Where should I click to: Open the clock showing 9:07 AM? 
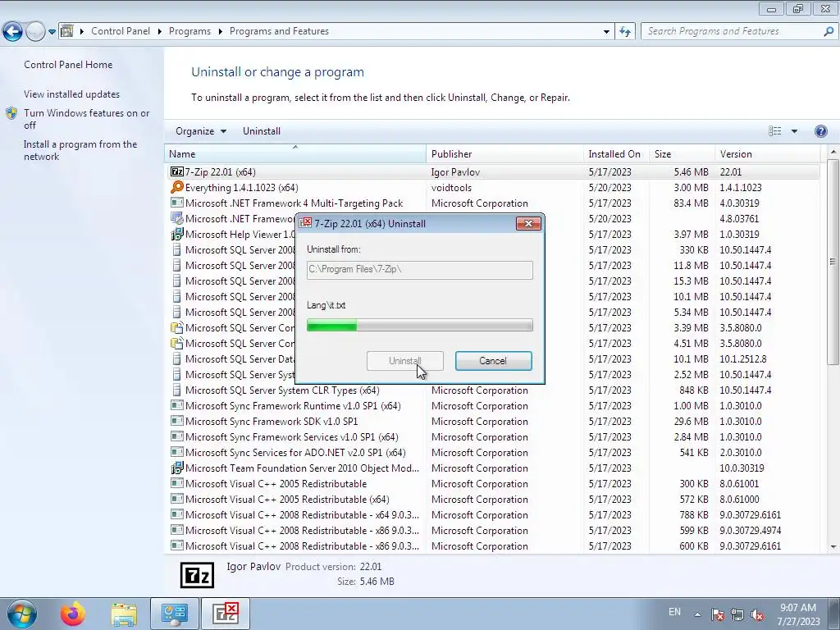pyautogui.click(x=798, y=614)
